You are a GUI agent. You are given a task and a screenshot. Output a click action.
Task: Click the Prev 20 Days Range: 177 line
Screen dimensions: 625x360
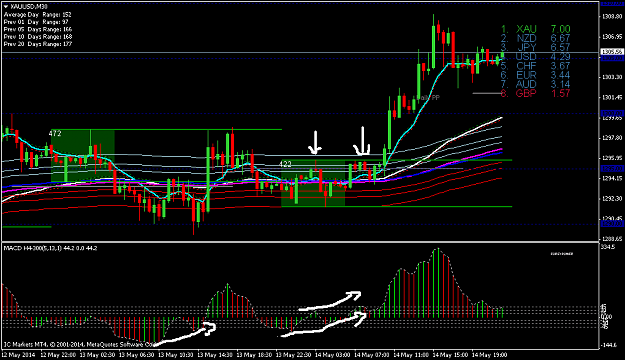[x=38, y=44]
